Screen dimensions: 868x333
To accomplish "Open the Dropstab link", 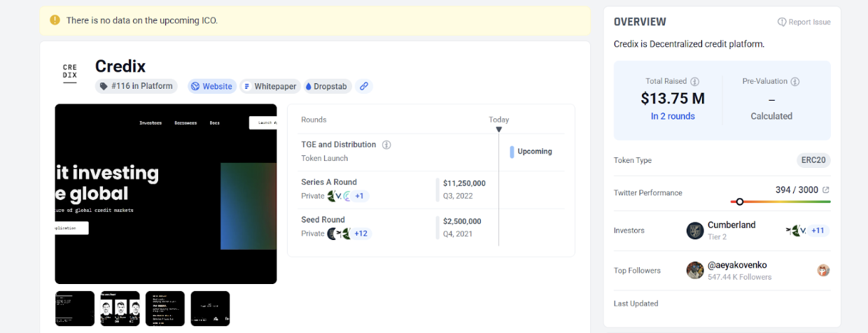I will pyautogui.click(x=328, y=86).
